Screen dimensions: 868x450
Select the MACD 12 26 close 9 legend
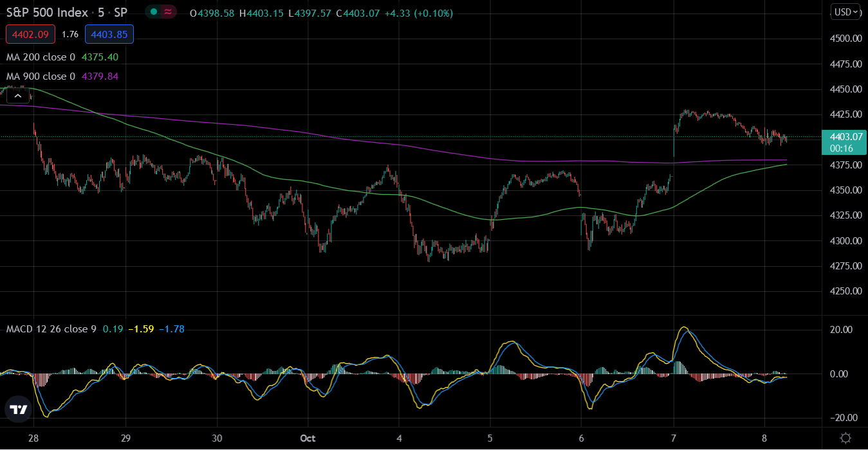pyautogui.click(x=51, y=328)
